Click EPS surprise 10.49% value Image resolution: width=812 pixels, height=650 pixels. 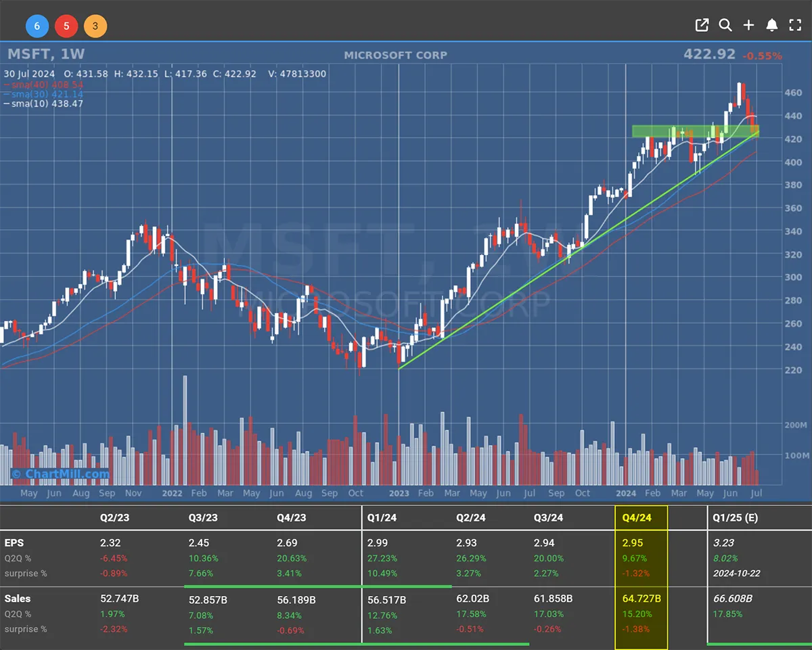382,574
